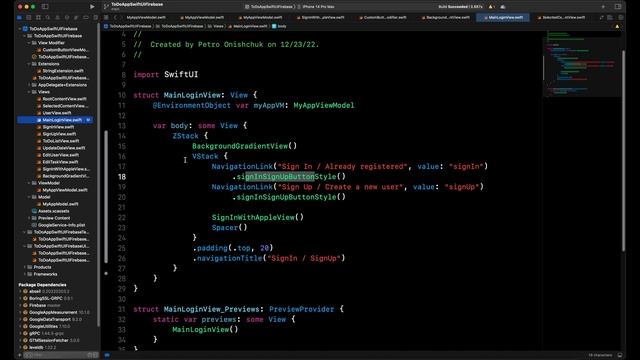Click the yellow warning icon in activity bar
The width and height of the screenshot is (640, 360).
click(x=491, y=7)
